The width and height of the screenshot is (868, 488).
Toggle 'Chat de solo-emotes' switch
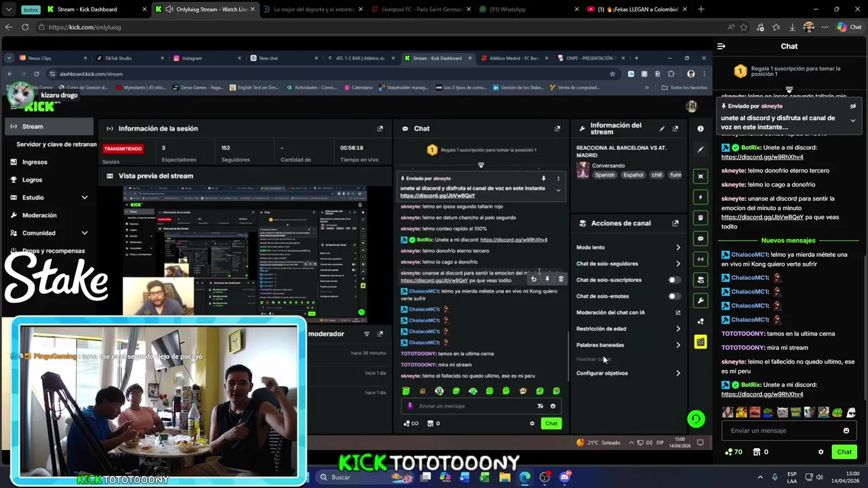click(x=673, y=296)
